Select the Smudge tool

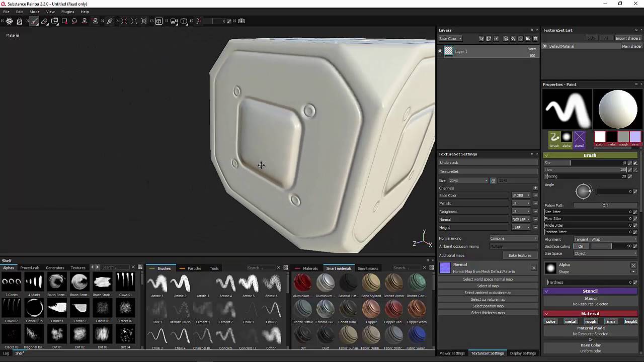(74, 21)
